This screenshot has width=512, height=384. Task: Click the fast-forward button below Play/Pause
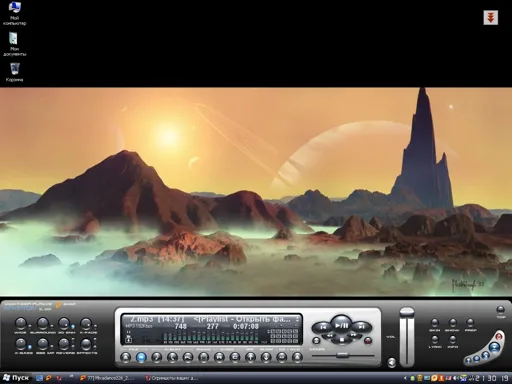(354, 335)
